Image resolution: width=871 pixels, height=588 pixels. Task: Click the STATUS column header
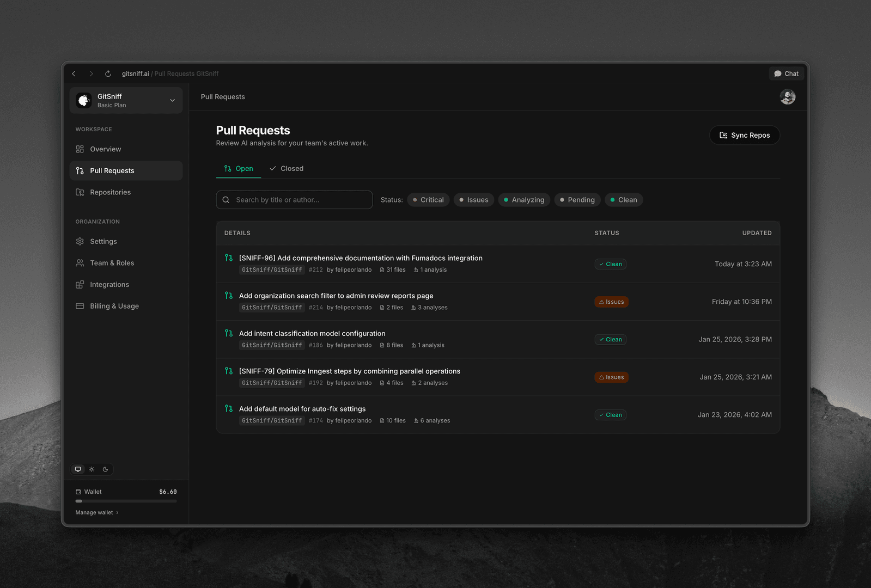point(607,233)
